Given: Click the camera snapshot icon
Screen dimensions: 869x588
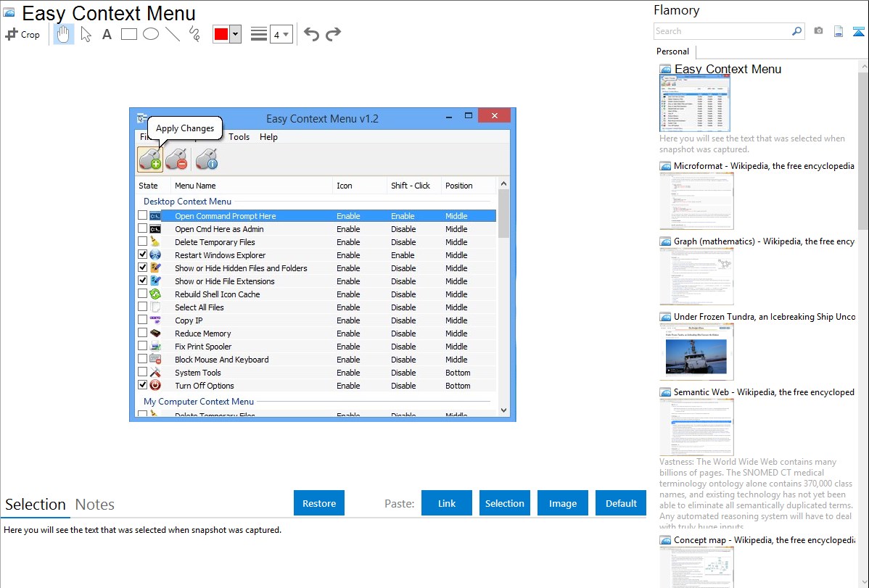Looking at the screenshot, I should (x=818, y=31).
